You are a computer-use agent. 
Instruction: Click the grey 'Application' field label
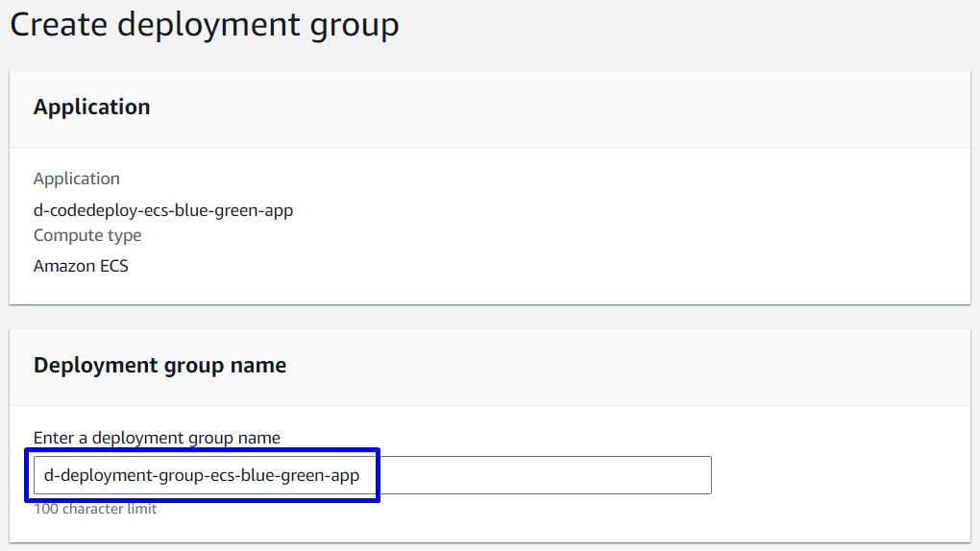click(77, 179)
